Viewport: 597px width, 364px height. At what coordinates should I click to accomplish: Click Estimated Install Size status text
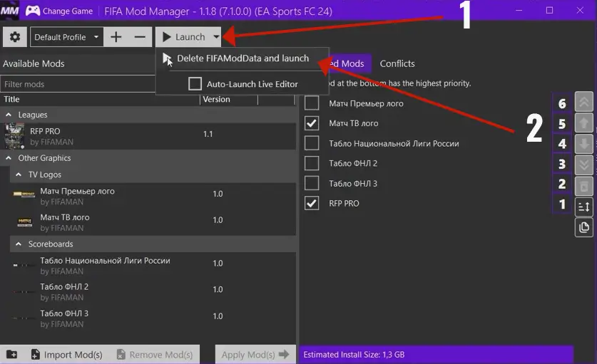[x=354, y=355]
